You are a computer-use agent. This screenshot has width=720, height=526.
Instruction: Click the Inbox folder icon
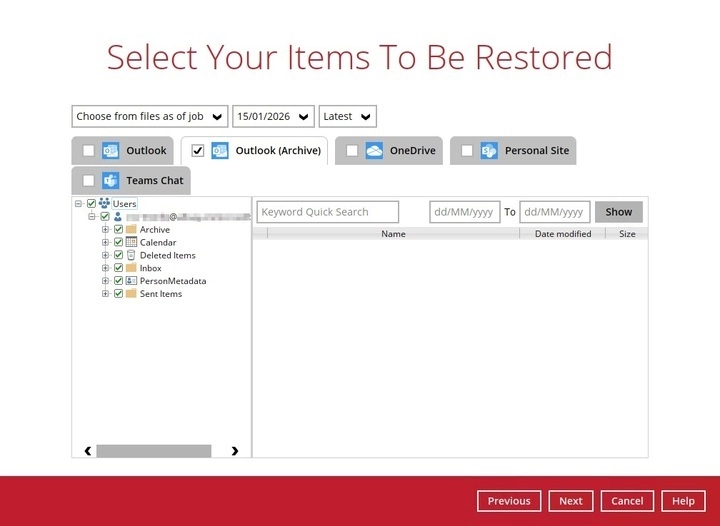(x=131, y=268)
